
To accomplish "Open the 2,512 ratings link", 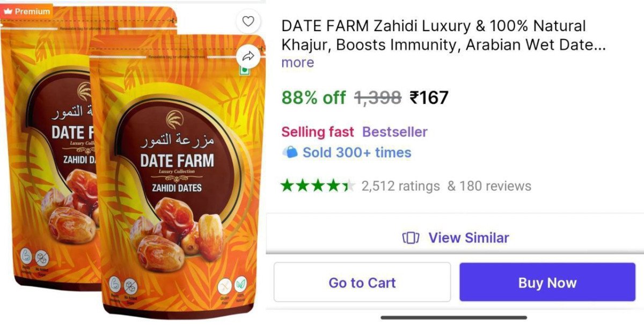I will tap(400, 186).
